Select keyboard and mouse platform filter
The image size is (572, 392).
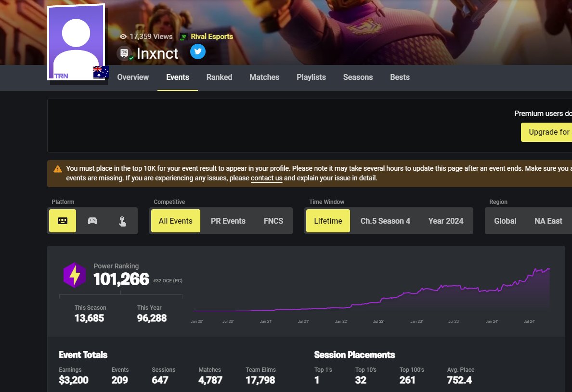tap(63, 221)
